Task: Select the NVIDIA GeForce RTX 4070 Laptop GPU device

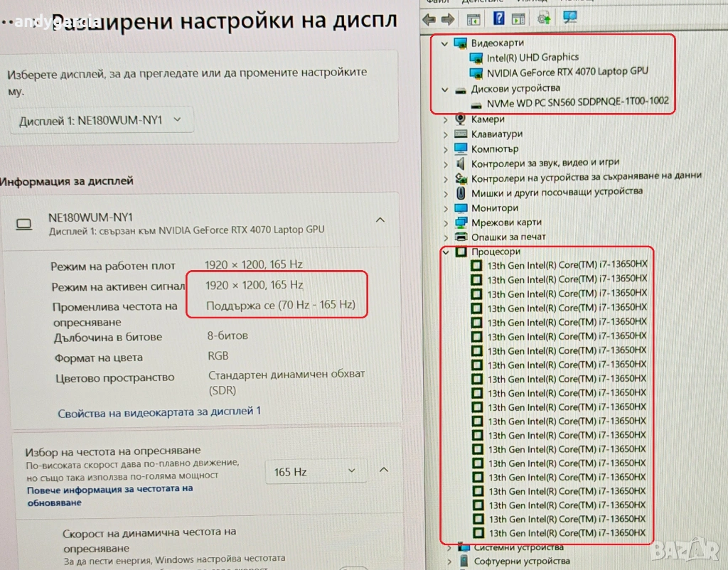Action: 567,72
